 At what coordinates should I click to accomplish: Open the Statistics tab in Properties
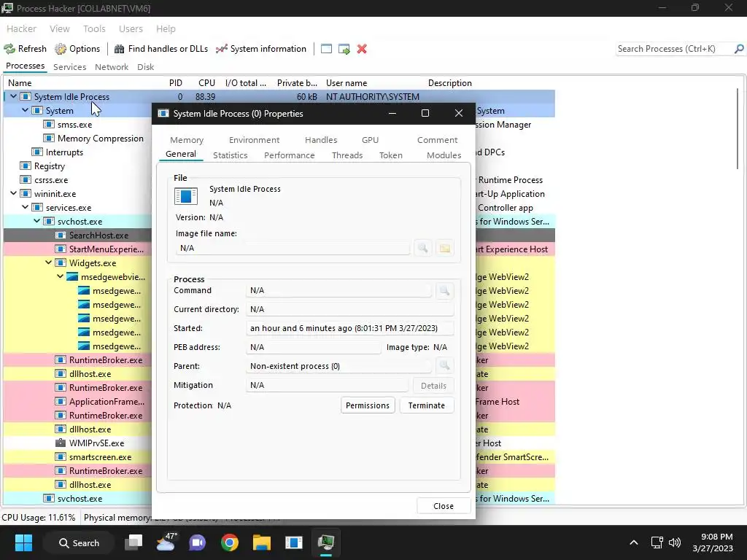point(230,155)
